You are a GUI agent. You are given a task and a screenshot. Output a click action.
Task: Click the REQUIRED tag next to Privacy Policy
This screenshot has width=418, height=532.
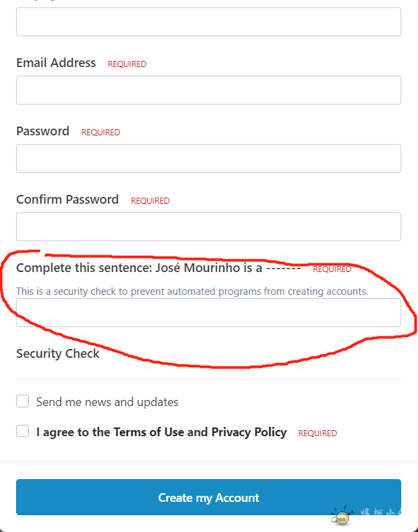coord(318,434)
